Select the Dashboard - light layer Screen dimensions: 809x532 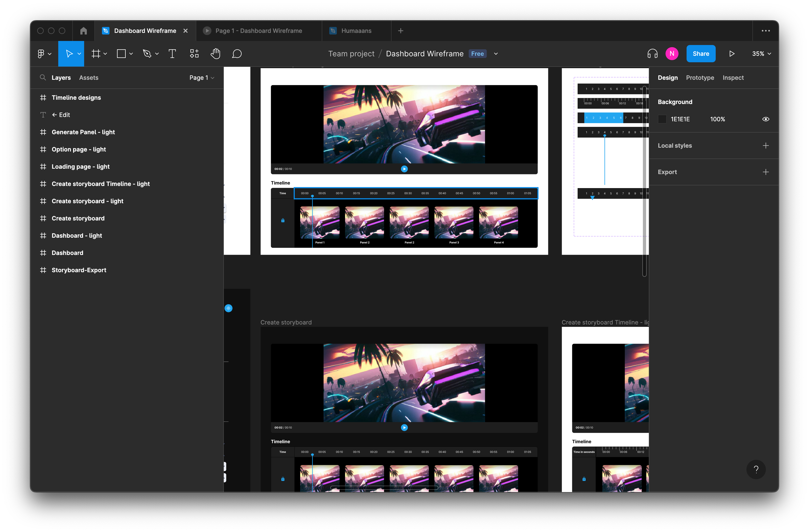pos(77,236)
